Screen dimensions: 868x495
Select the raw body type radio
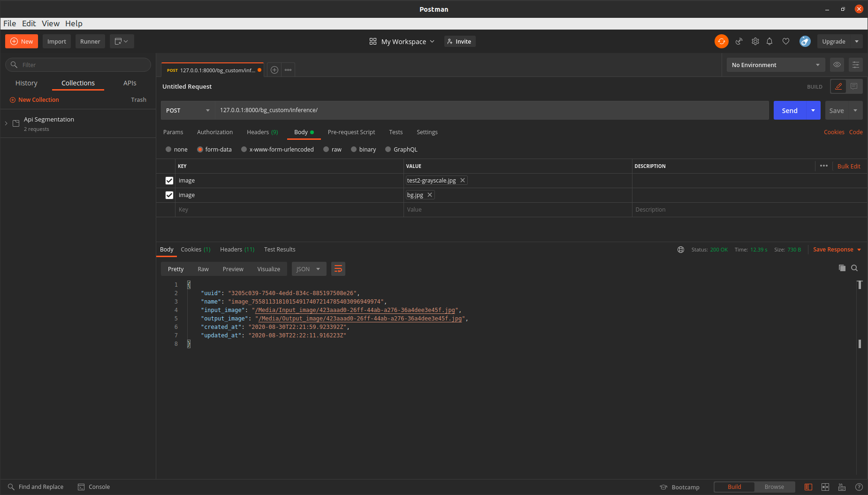(326, 149)
